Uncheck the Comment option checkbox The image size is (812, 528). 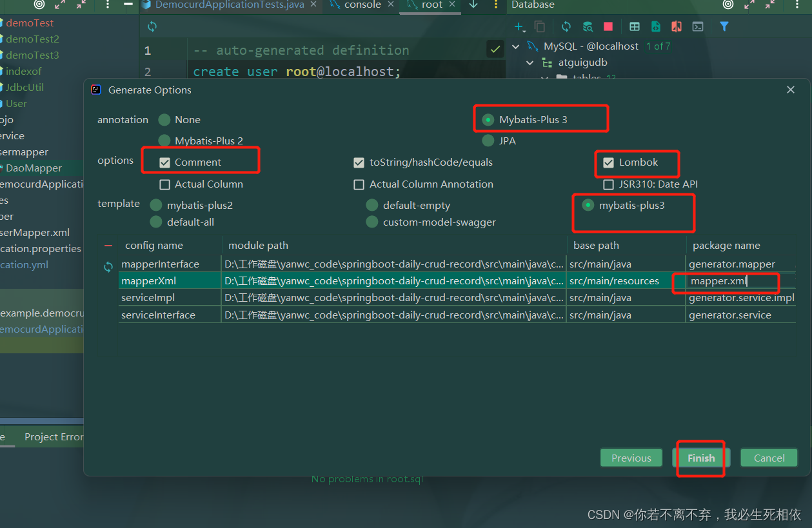(x=165, y=162)
